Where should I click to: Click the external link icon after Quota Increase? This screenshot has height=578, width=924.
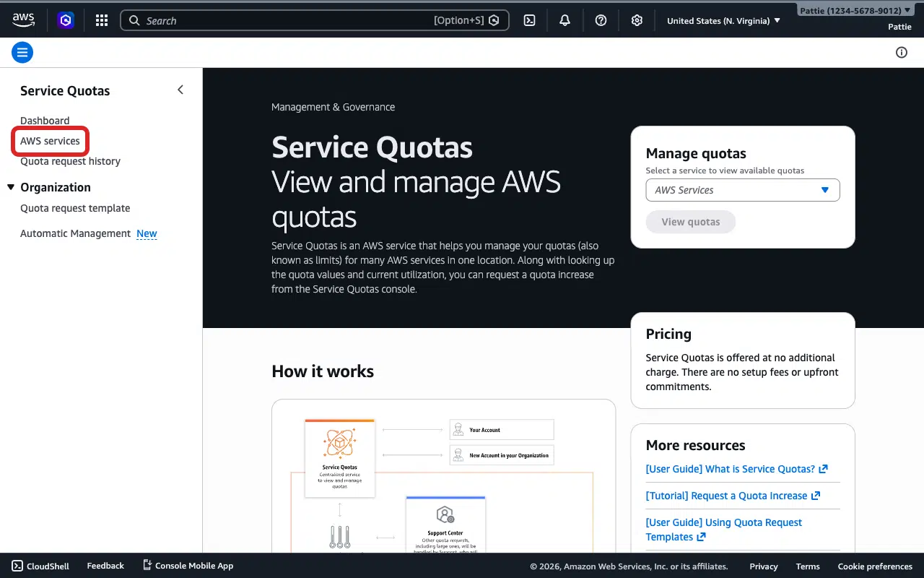[x=816, y=496]
